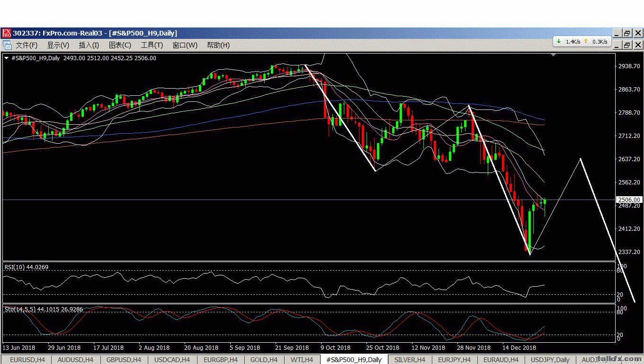Image resolution: width=644 pixels, height=364 pixels.
Task: Click the small triangle before #S&P500_H9,Daily label
Action: [6, 58]
